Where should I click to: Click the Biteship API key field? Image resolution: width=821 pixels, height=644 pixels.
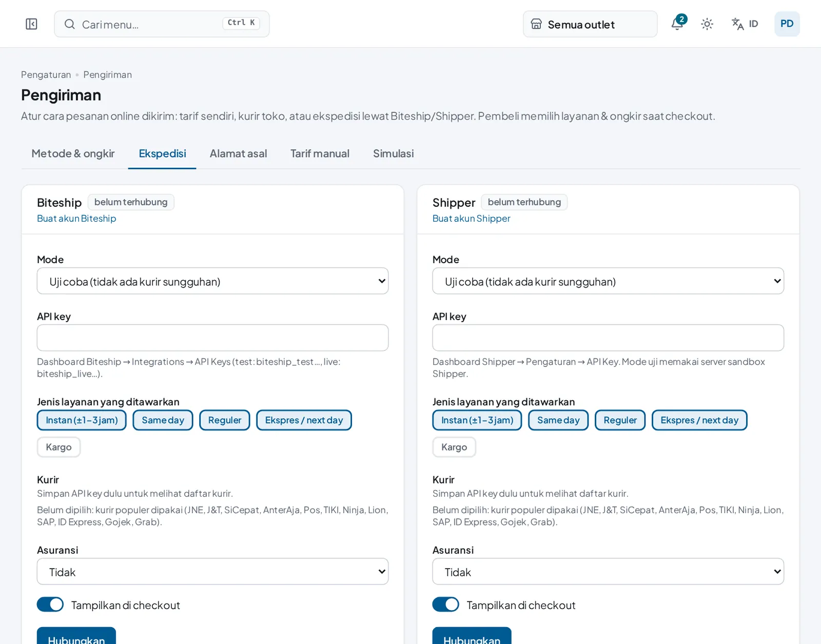[x=212, y=338]
